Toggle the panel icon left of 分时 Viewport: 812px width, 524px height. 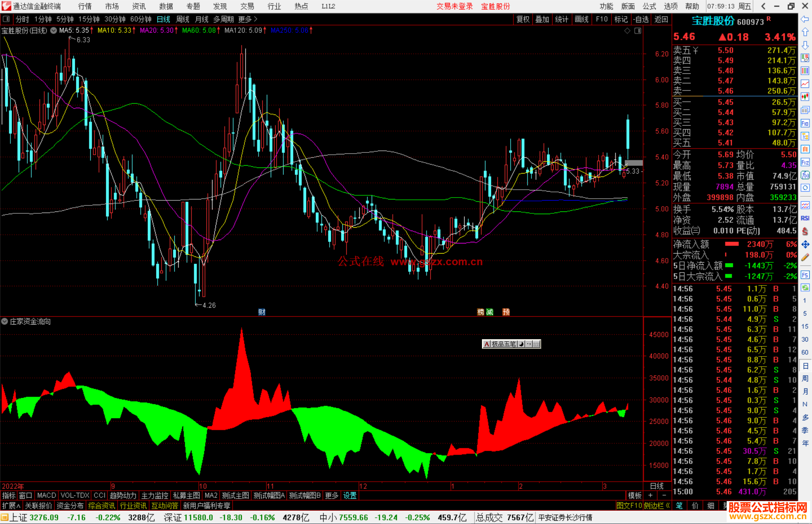[x=6, y=19]
